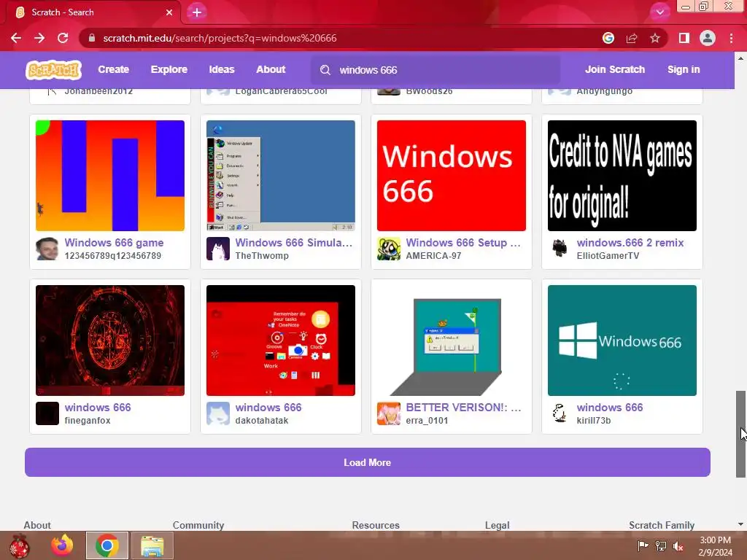Open author AMERICA-97 profile
747x560 pixels.
[x=433, y=256]
